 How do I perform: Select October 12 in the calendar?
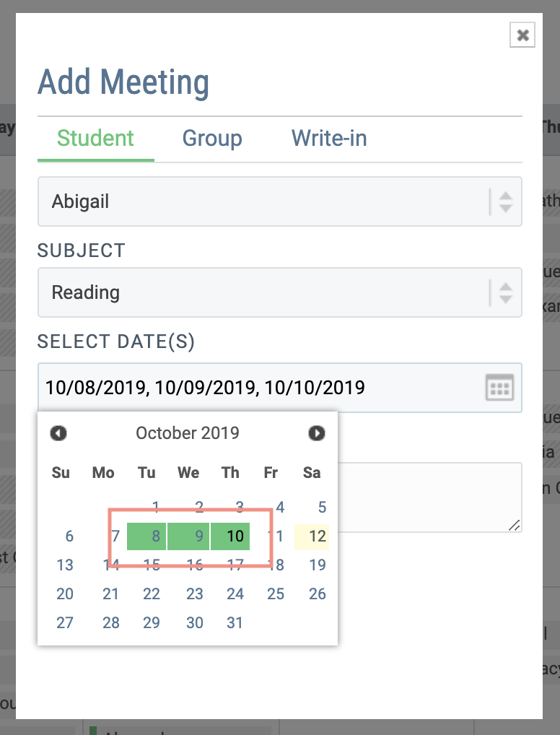[311, 536]
